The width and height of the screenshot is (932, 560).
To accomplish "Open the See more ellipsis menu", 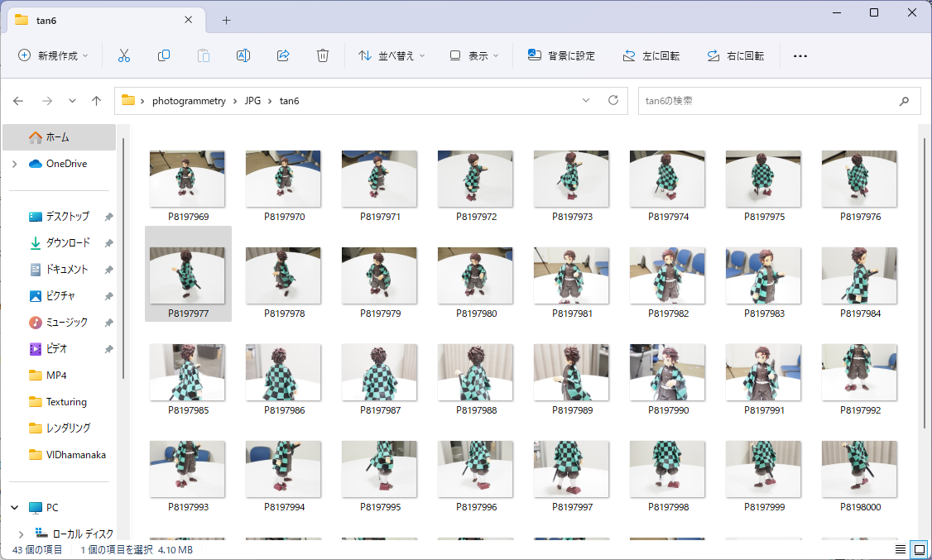I will pos(800,55).
